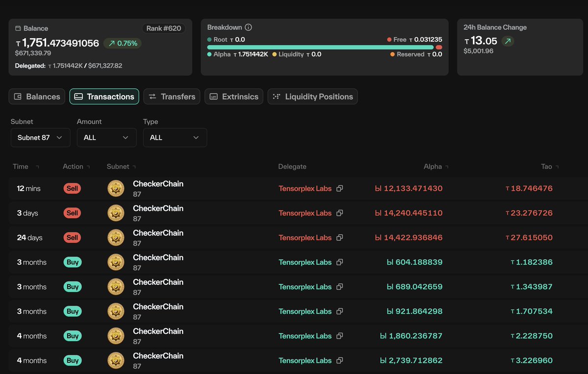This screenshot has height=374, width=588.
Task: Sort by Subnet column arrow
Action: pos(134,167)
